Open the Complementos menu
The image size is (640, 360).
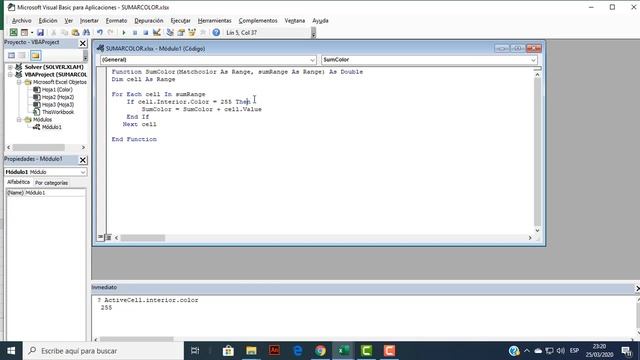[x=258, y=20]
